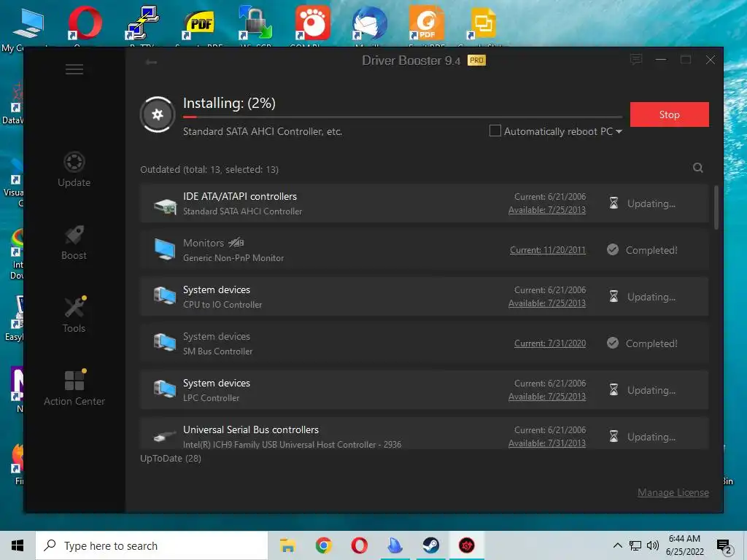Open Steam from the taskbar
Image resolution: width=747 pixels, height=560 pixels.
[x=430, y=545]
